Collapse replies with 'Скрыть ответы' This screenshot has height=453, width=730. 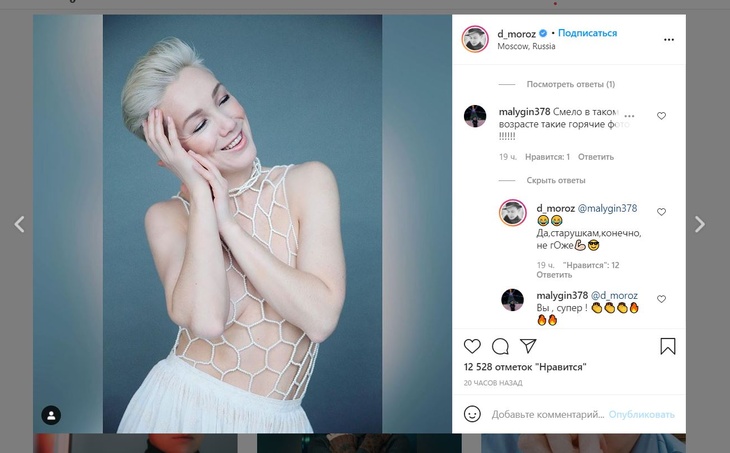click(556, 181)
